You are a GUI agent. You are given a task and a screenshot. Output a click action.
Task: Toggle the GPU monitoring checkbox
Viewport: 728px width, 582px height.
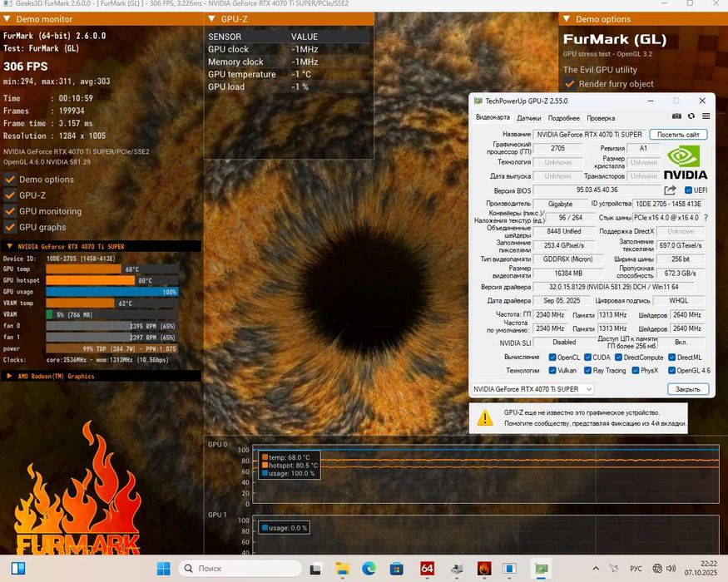11,211
